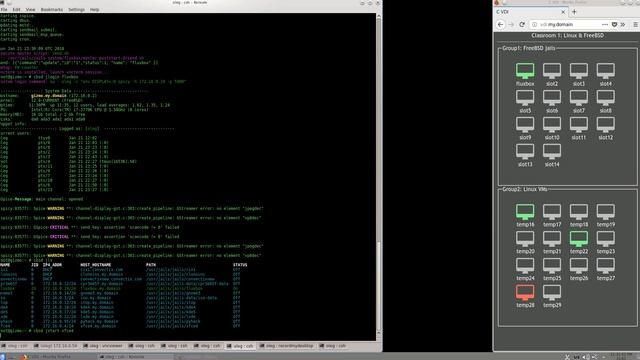This screenshot has height=360, width=640.
Task: Click the Konsole vertical scrollbar handle
Action: click(x=379, y=287)
